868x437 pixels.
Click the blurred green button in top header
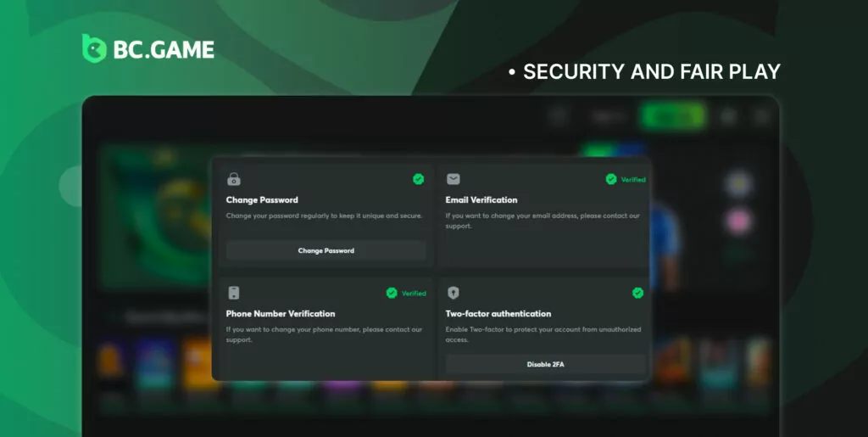click(x=672, y=116)
